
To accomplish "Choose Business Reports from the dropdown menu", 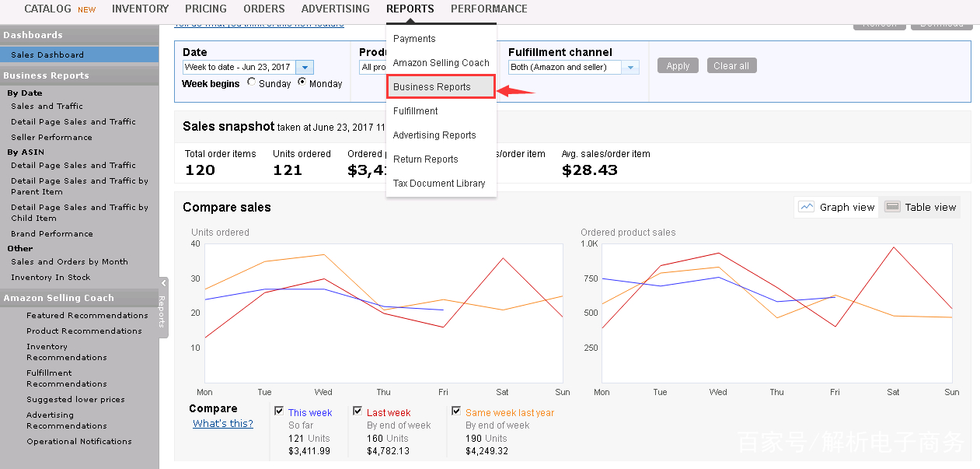I will point(441,87).
